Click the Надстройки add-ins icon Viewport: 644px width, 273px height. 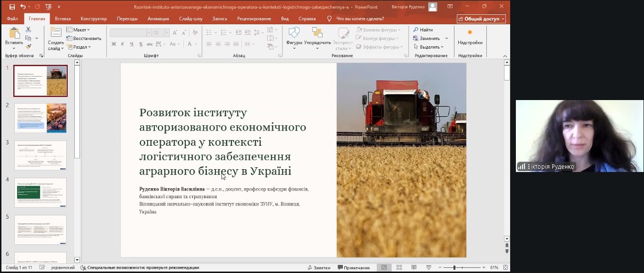pyautogui.click(x=470, y=33)
